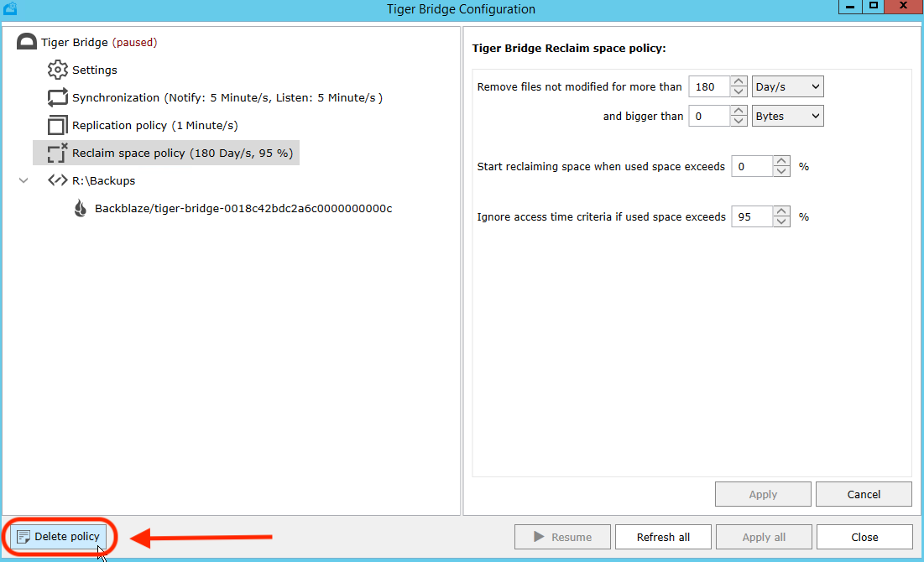Screen dimensions: 924x562
Task: Click the Cancel button
Action: coord(864,494)
